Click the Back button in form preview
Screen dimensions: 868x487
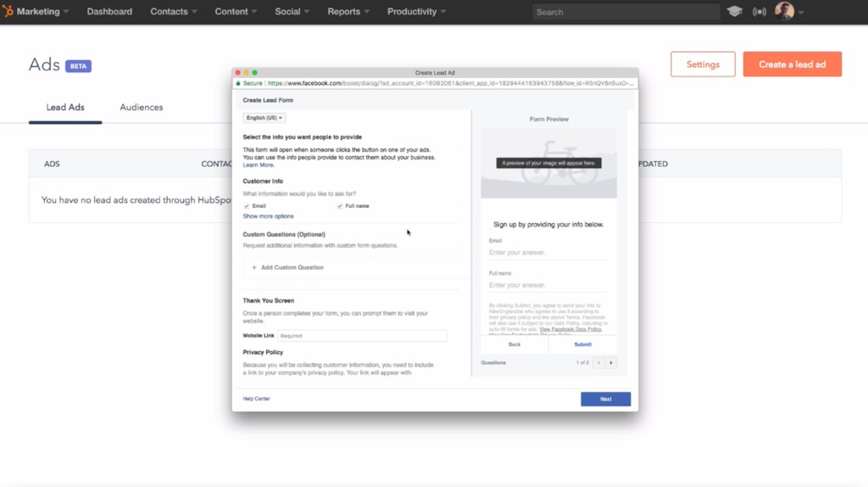[515, 344]
